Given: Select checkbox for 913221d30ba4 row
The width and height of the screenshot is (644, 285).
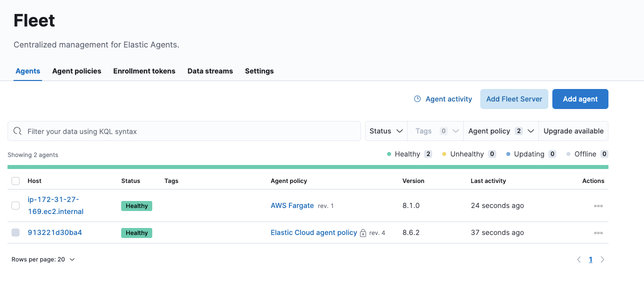Looking at the screenshot, I should [x=16, y=232].
